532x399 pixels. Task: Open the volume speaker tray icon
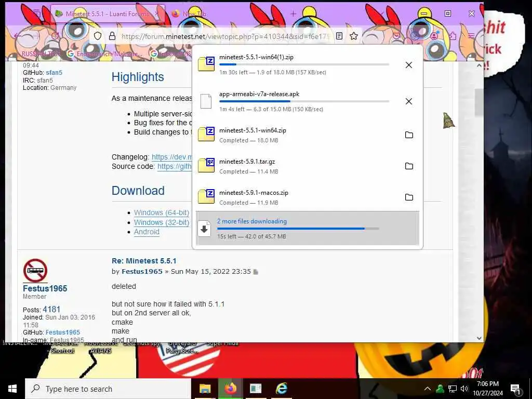click(x=464, y=389)
